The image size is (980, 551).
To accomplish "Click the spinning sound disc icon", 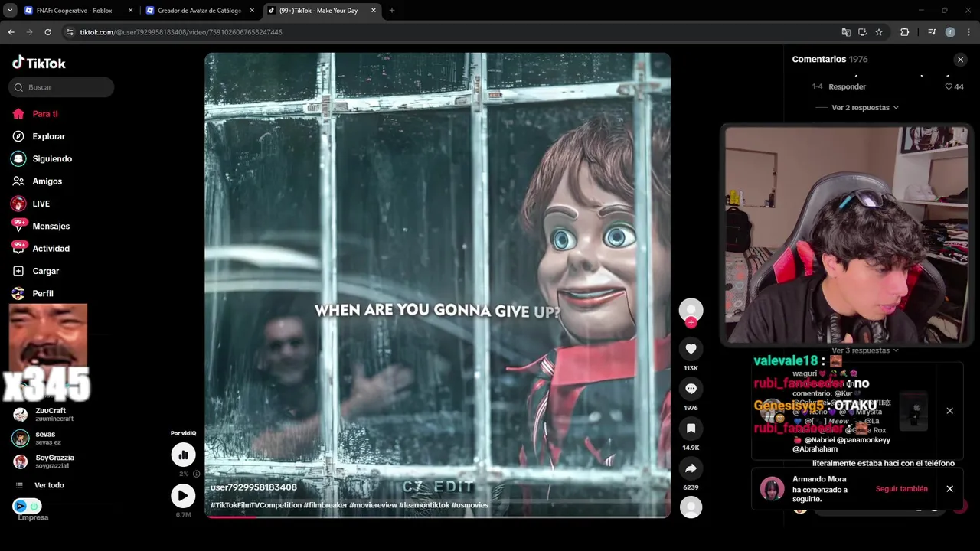I will [x=691, y=507].
